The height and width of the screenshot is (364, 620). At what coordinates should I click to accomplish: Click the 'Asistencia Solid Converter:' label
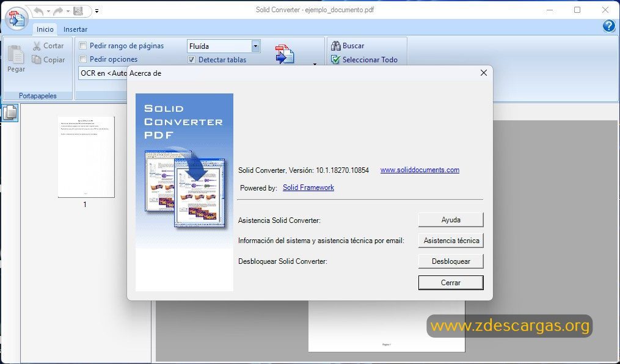(x=279, y=220)
